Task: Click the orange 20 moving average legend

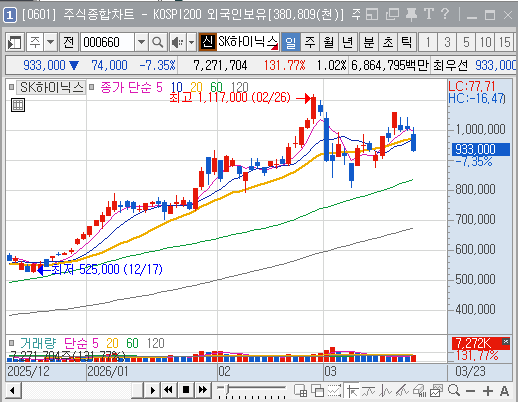Action: (x=196, y=87)
